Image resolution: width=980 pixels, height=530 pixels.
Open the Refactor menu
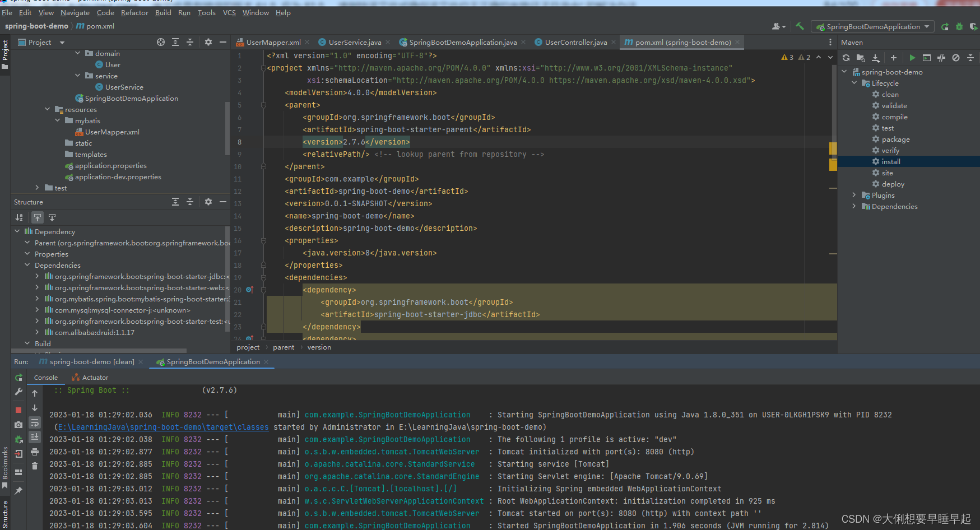(x=134, y=12)
